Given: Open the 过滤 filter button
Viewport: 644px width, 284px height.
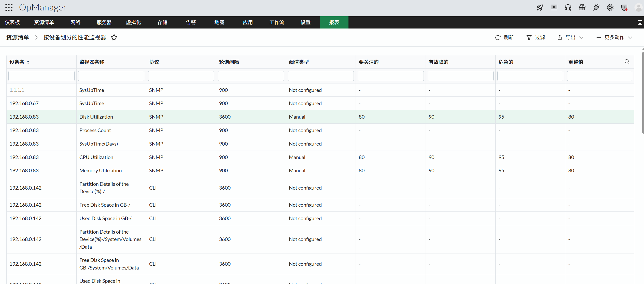Looking at the screenshot, I should pos(536,37).
